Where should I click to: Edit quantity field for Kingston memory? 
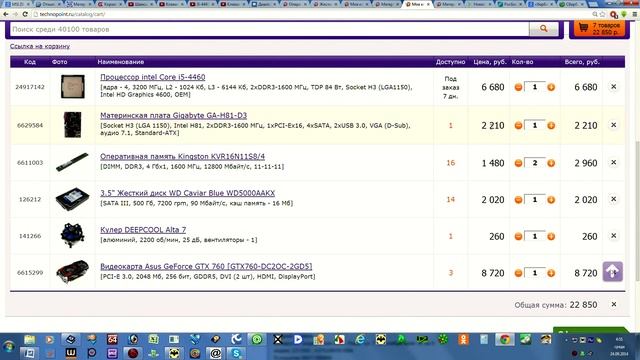pos(535,163)
